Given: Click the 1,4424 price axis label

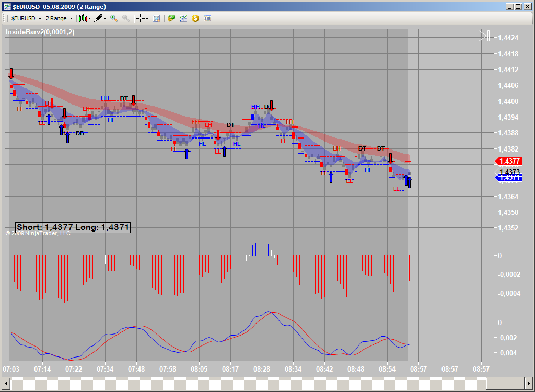Looking at the screenshot, I should pos(508,38).
